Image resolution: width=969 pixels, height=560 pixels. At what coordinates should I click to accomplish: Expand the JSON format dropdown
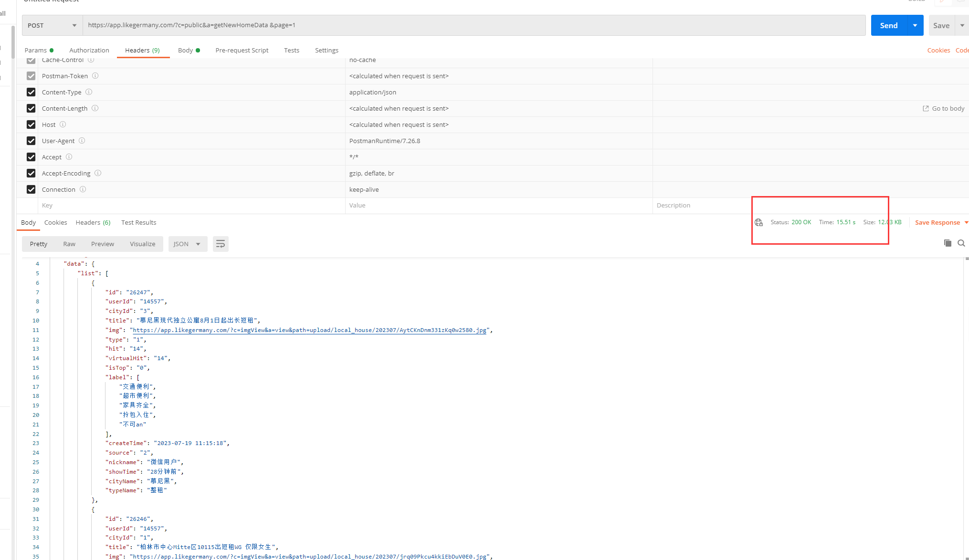pyautogui.click(x=187, y=244)
